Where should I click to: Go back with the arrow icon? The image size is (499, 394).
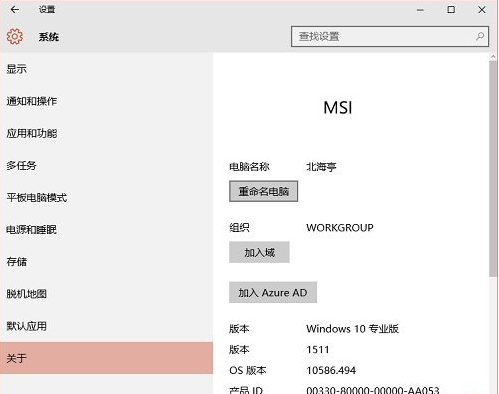pyautogui.click(x=14, y=10)
